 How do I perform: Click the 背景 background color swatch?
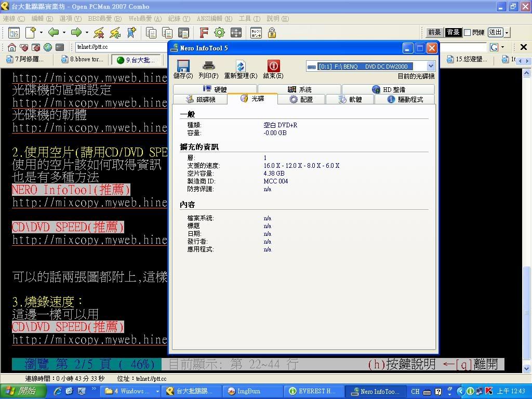click(453, 33)
